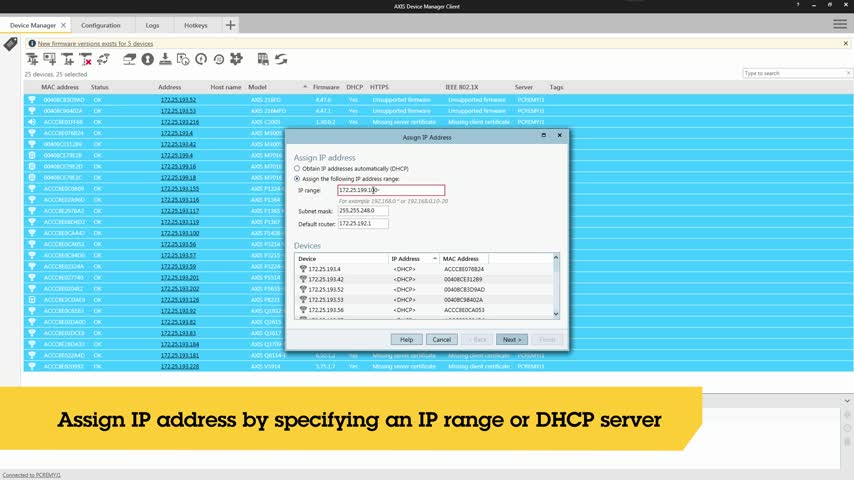This screenshot has height=480, width=854.
Task: Click Cancel in the Assign IP Address dialog
Action: [x=442, y=339]
